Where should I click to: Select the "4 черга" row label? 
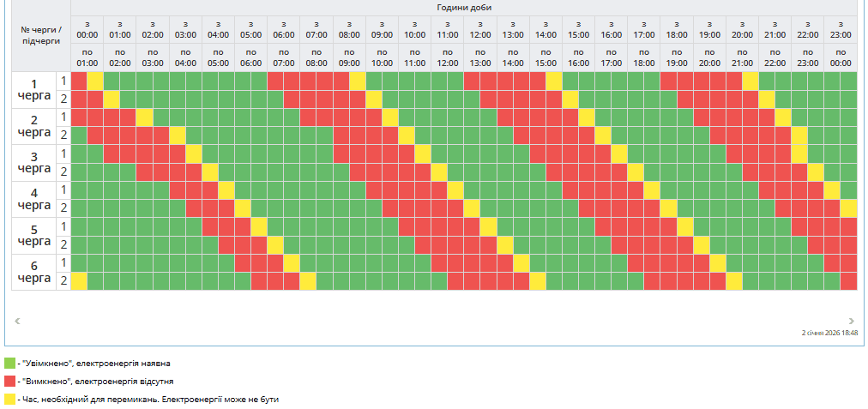tap(34, 199)
